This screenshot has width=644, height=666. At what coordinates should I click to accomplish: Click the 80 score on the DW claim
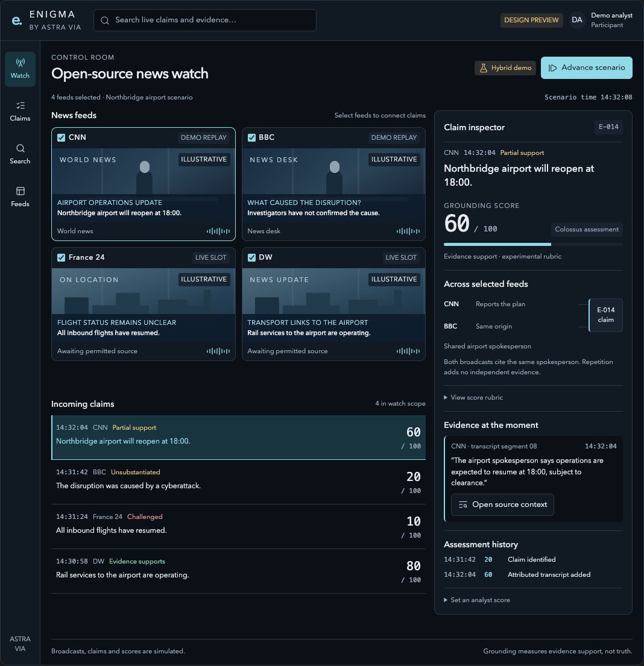point(413,566)
